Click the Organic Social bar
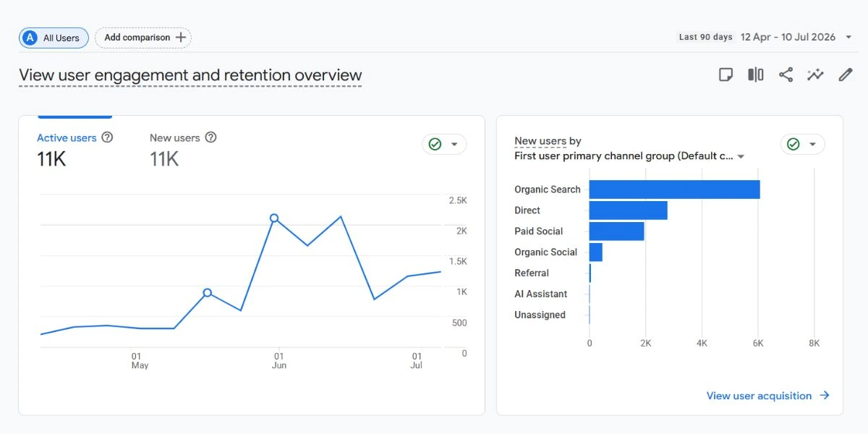868x434 pixels. point(595,252)
